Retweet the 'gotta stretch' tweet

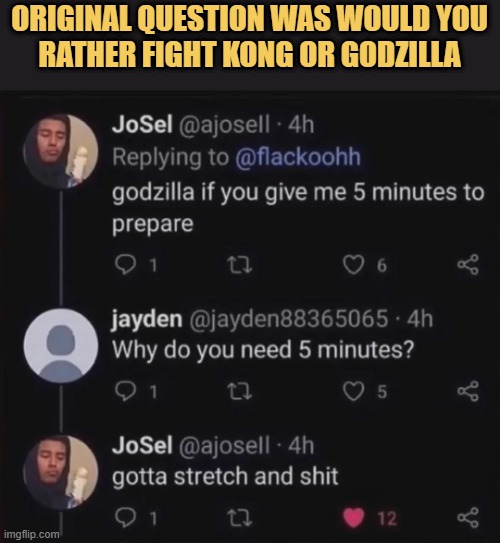pyautogui.click(x=240, y=518)
